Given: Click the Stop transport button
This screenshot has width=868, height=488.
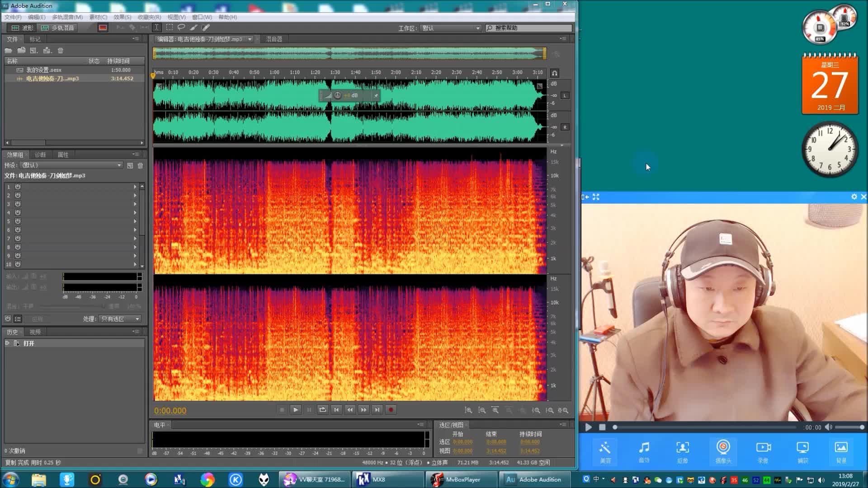Looking at the screenshot, I should coord(282,410).
